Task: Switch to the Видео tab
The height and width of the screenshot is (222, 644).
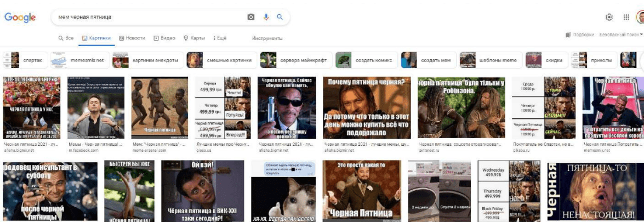Action: (164, 38)
